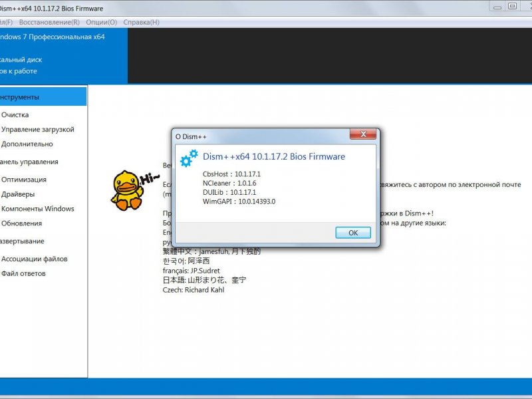Click the WimGAPI : 10.0.14393.0 version line

pyautogui.click(x=239, y=201)
